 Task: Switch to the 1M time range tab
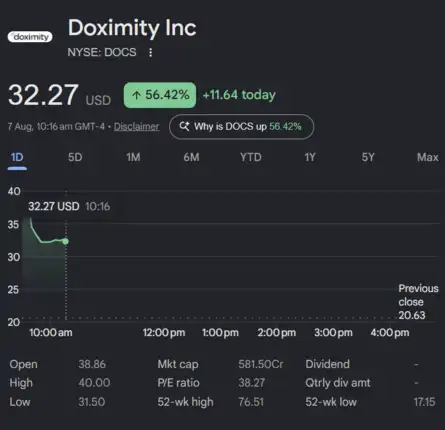(133, 157)
